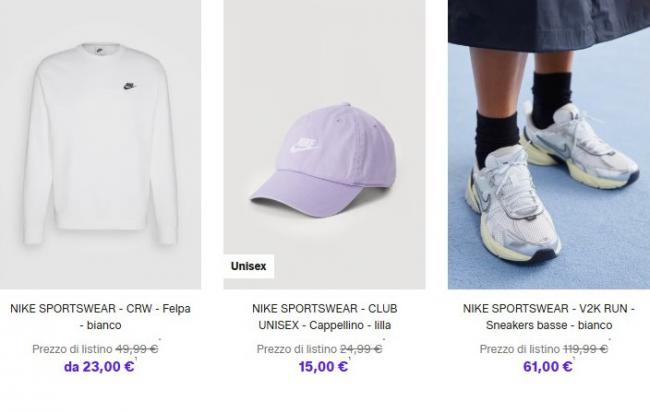Click the crossed-out 24,99 € list price
Screen dimensions: 650x413
pyautogui.click(x=361, y=349)
